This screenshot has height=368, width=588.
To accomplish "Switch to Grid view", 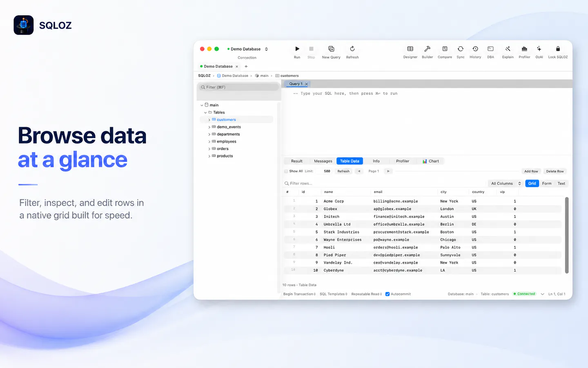I will click(x=532, y=184).
